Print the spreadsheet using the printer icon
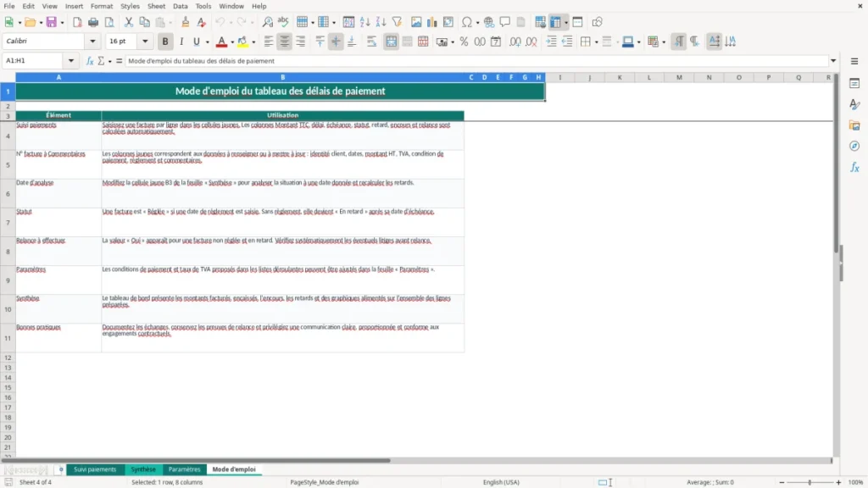868x488 pixels. pyautogui.click(x=93, y=22)
